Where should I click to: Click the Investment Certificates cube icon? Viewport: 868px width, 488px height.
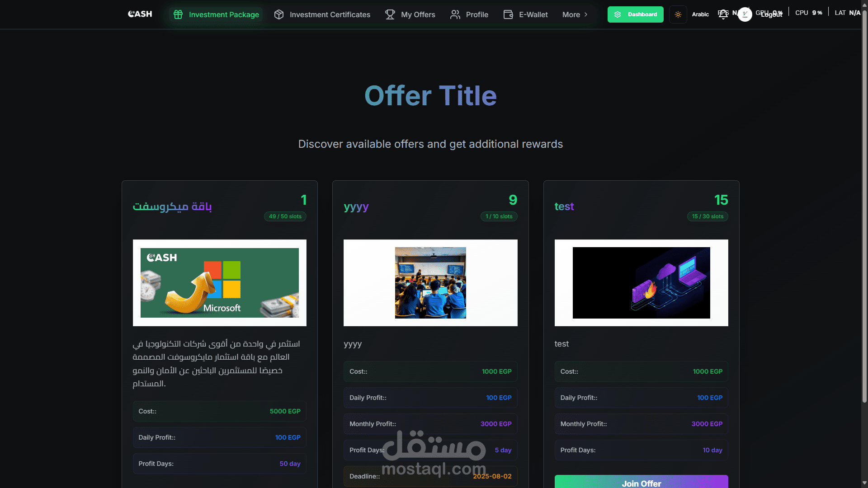click(279, 14)
